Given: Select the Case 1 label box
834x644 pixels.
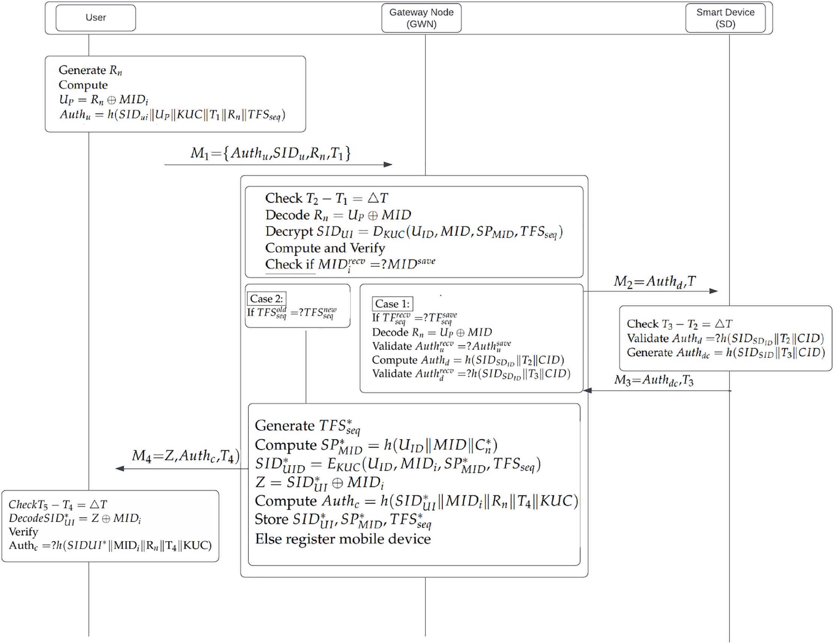Looking at the screenshot, I should (x=392, y=304).
